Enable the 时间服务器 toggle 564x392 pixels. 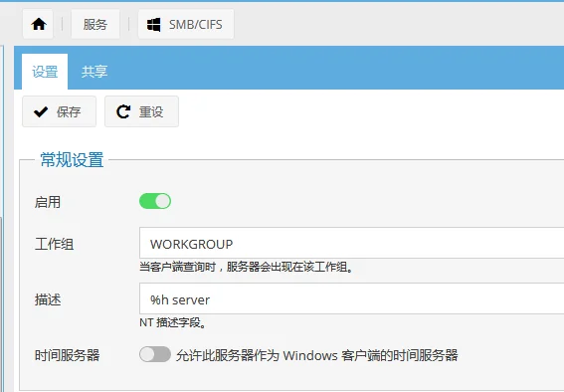[155, 354]
